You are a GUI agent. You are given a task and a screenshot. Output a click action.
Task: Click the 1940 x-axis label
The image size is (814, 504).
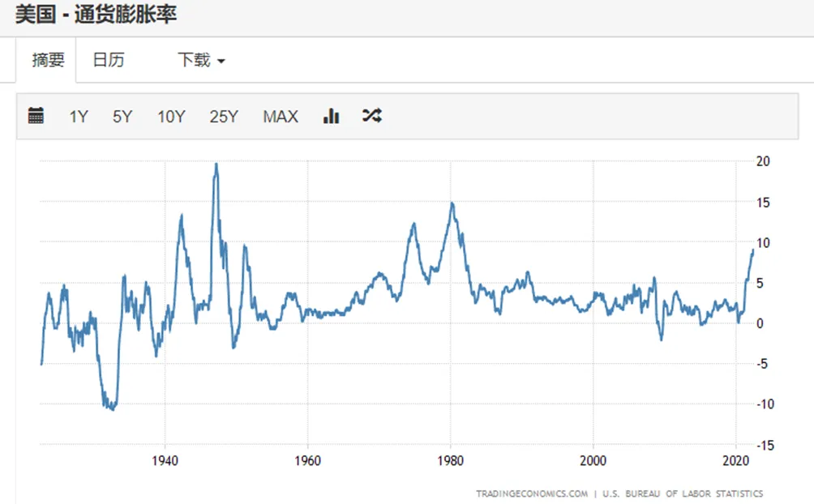click(x=165, y=460)
